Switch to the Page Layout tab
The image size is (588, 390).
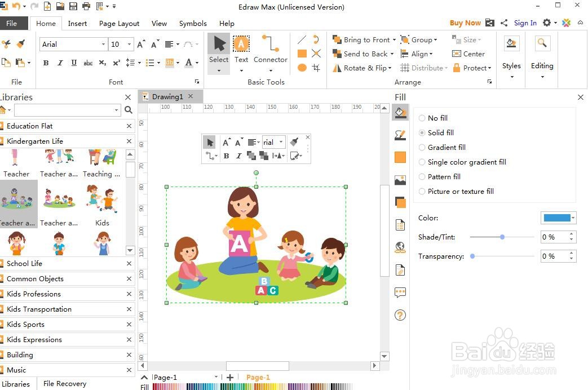119,23
